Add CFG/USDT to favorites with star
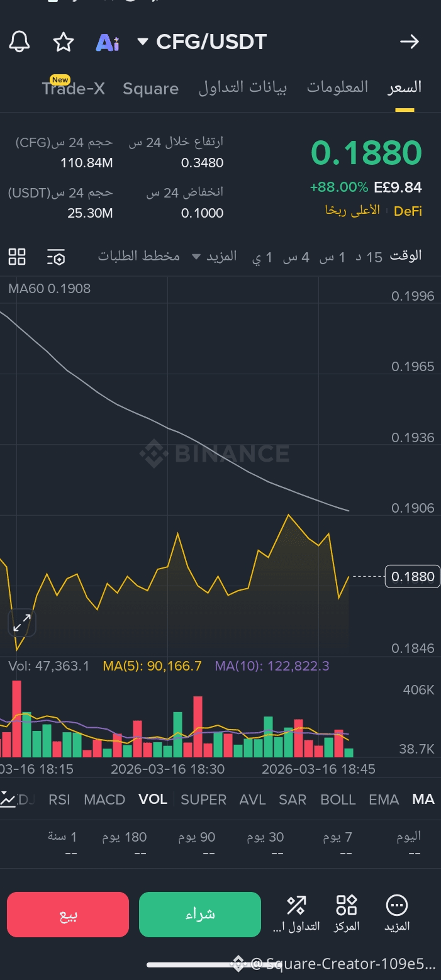441x980 pixels. 63,42
